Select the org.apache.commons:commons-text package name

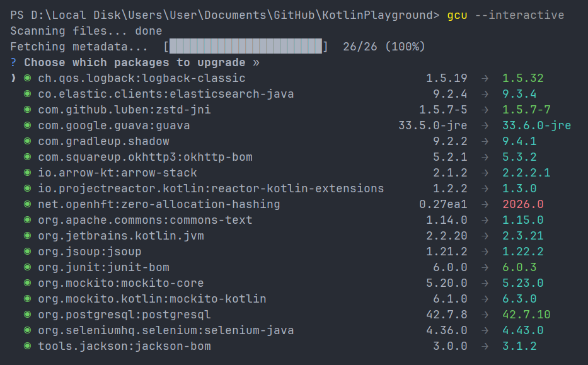145,220
